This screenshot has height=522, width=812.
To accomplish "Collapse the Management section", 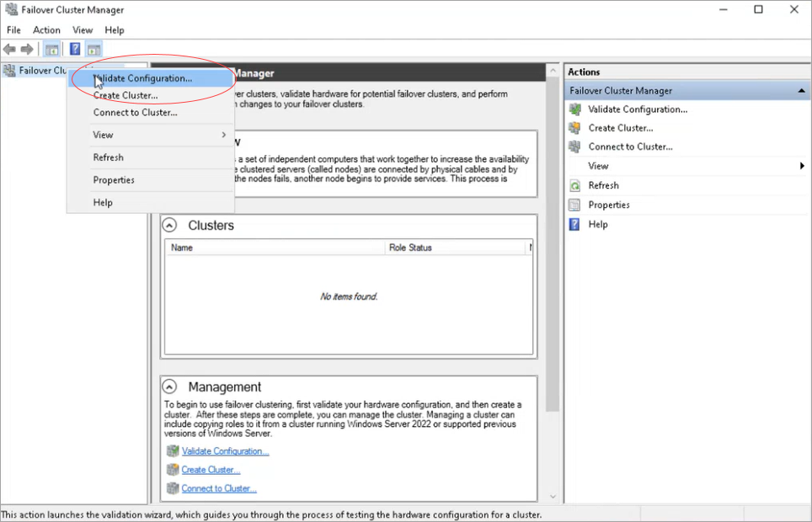I will pos(170,386).
